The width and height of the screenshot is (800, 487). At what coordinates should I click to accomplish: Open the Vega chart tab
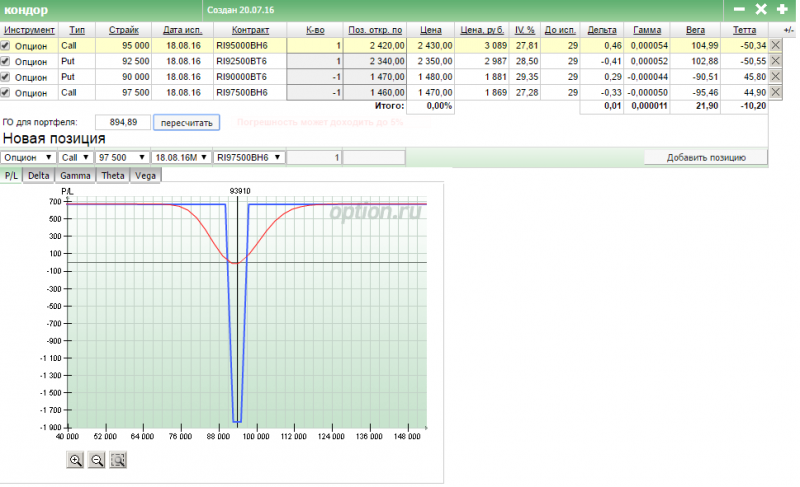(145, 175)
